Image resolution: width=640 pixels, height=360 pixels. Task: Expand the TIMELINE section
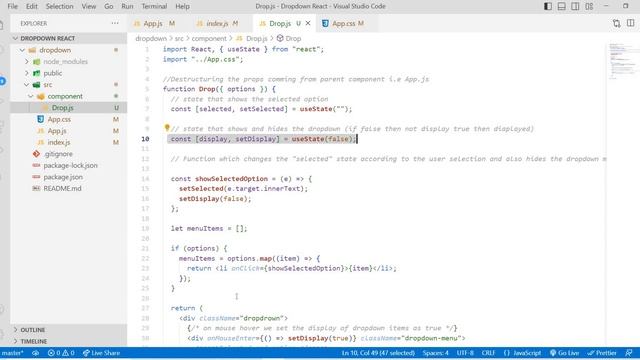pos(33,341)
